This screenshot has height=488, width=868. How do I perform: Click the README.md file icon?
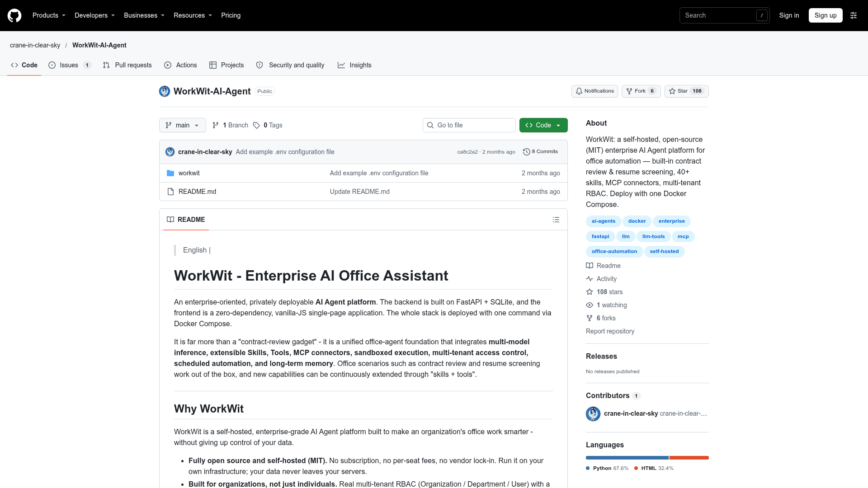tap(170, 192)
